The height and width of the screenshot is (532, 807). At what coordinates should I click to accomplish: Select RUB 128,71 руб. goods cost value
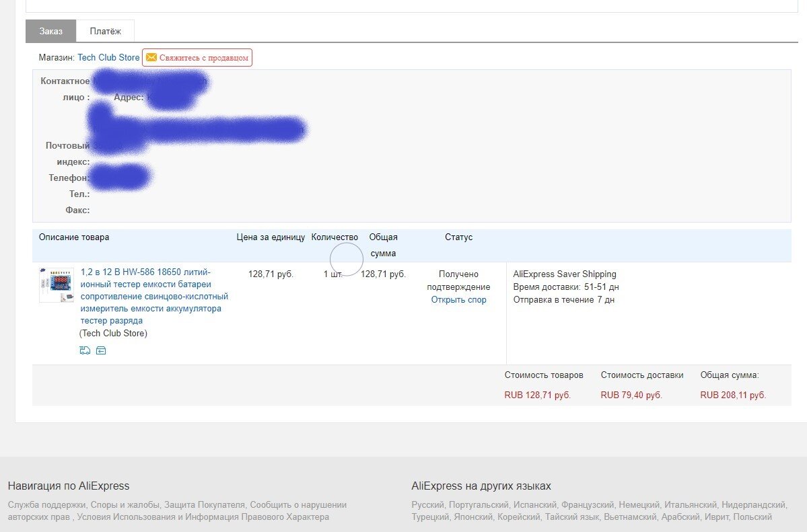[x=537, y=395]
